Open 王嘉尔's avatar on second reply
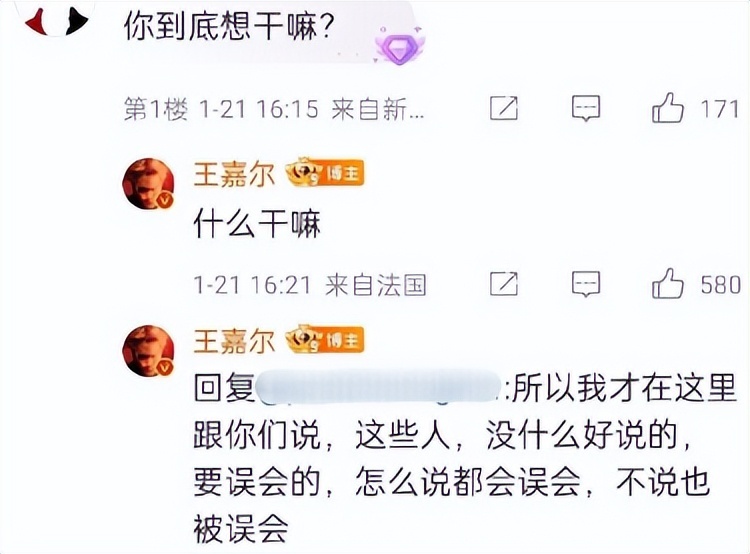This screenshot has height=554, width=750. [148, 351]
